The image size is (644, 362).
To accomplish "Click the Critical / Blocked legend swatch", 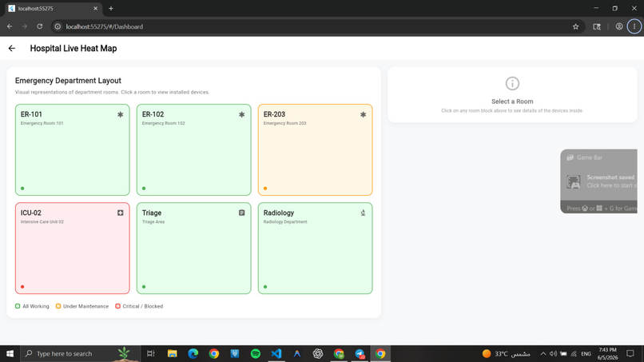I will [118, 306].
